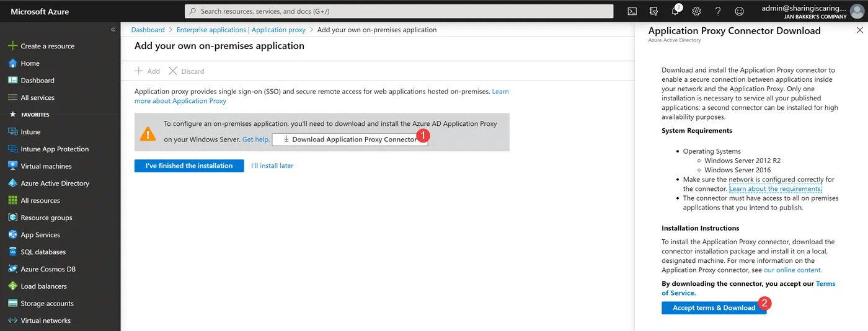Go to Dashboard breadcrumb link
Screen dimensions: 868x331
pyautogui.click(x=148, y=30)
